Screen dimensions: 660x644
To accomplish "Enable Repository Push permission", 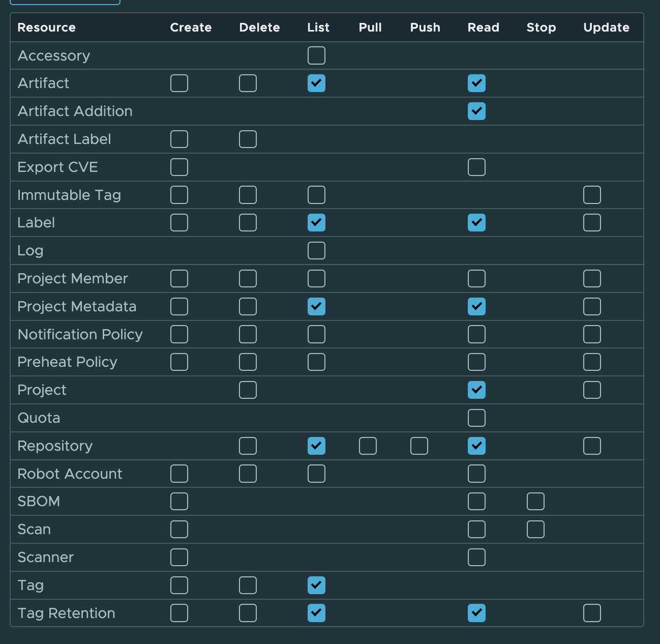I will point(419,446).
